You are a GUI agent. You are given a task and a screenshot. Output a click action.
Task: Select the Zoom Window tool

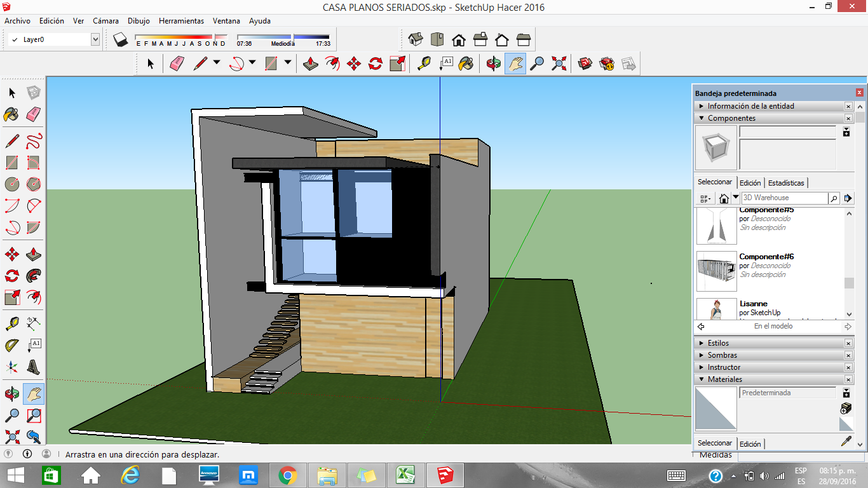click(x=34, y=416)
